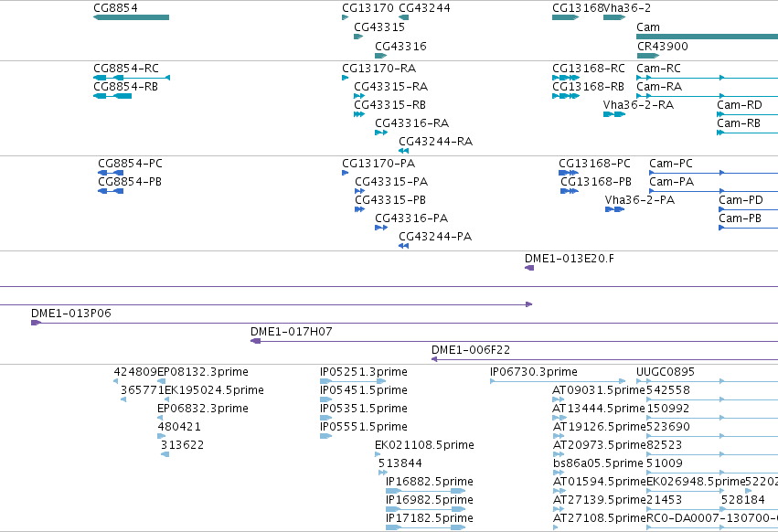Select transcript CG8854-RC

coord(126,68)
